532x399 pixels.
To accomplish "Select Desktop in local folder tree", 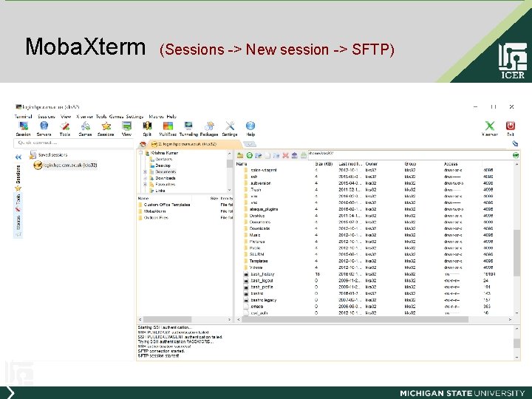I will pos(160,166).
